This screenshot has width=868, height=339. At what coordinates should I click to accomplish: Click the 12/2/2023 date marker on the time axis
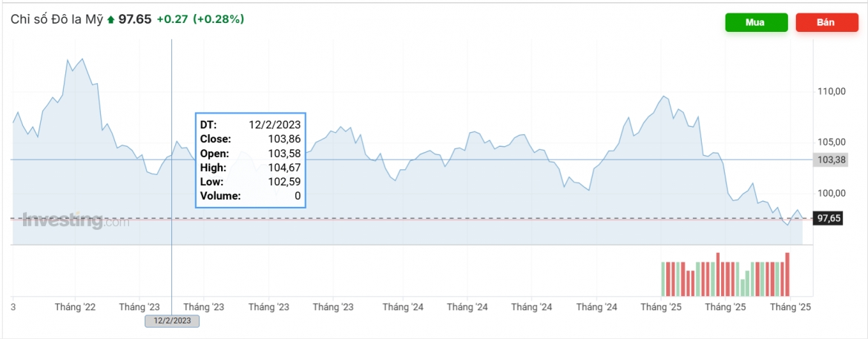(171, 320)
